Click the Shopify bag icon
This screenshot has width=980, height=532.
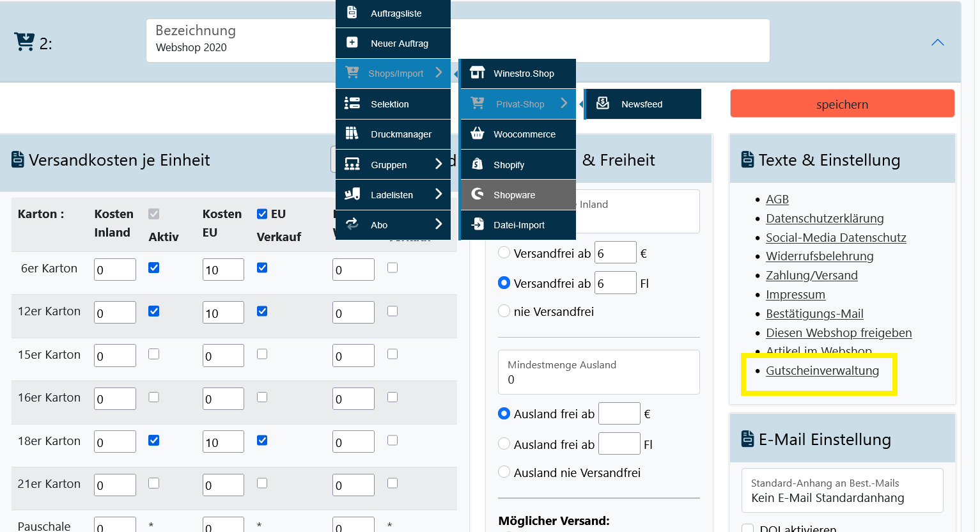[x=477, y=164]
